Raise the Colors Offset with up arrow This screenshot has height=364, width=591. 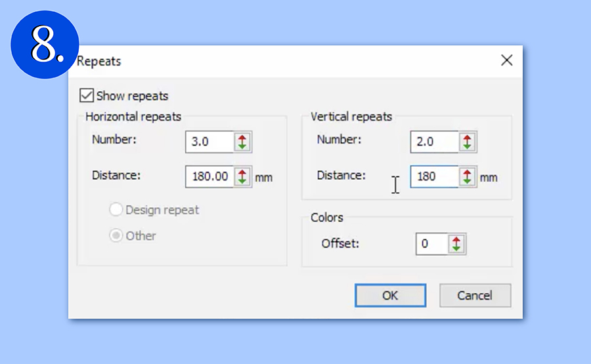point(456,240)
